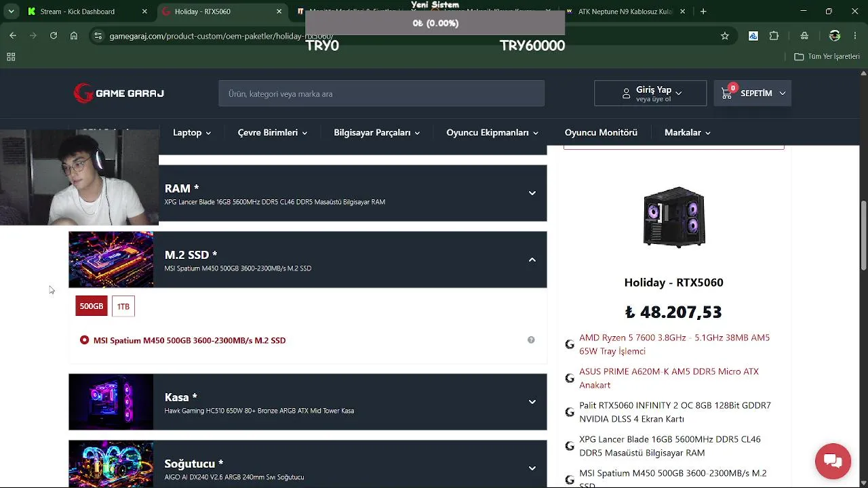The image size is (868, 488).
Task: Open the tab search dropdown arrow
Action: [12, 12]
